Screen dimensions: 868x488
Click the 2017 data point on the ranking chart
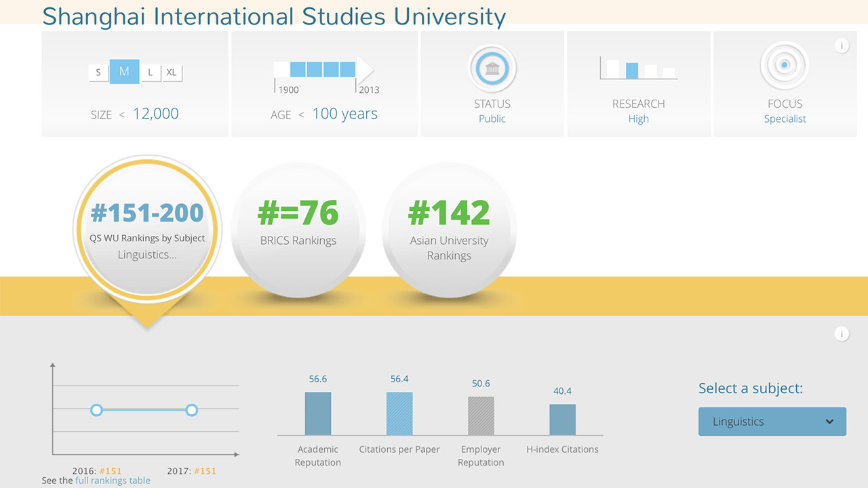tap(192, 410)
